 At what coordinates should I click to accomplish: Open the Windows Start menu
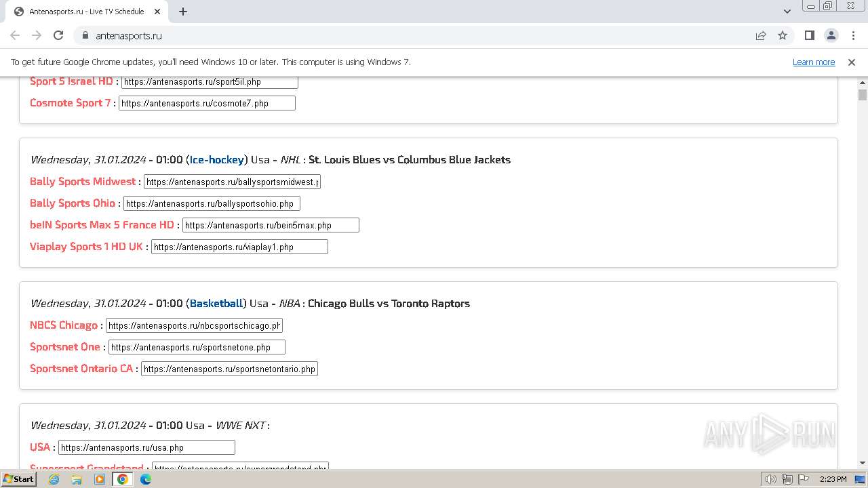coord(19,479)
